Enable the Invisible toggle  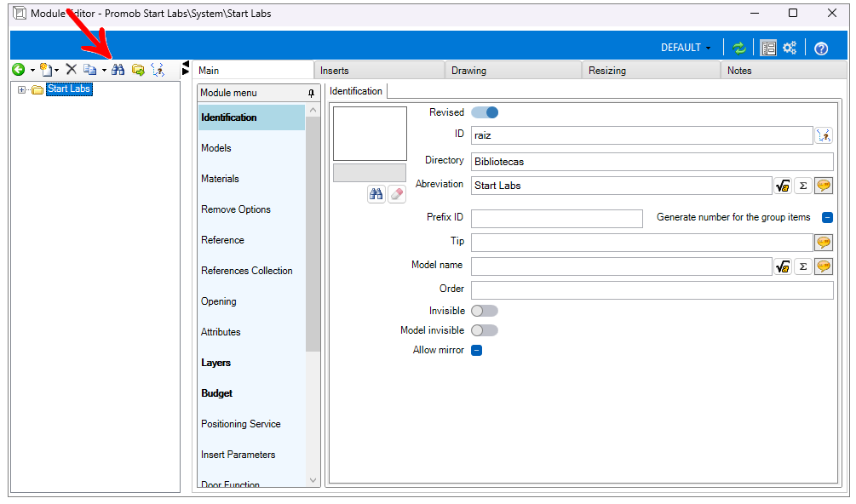tap(485, 311)
